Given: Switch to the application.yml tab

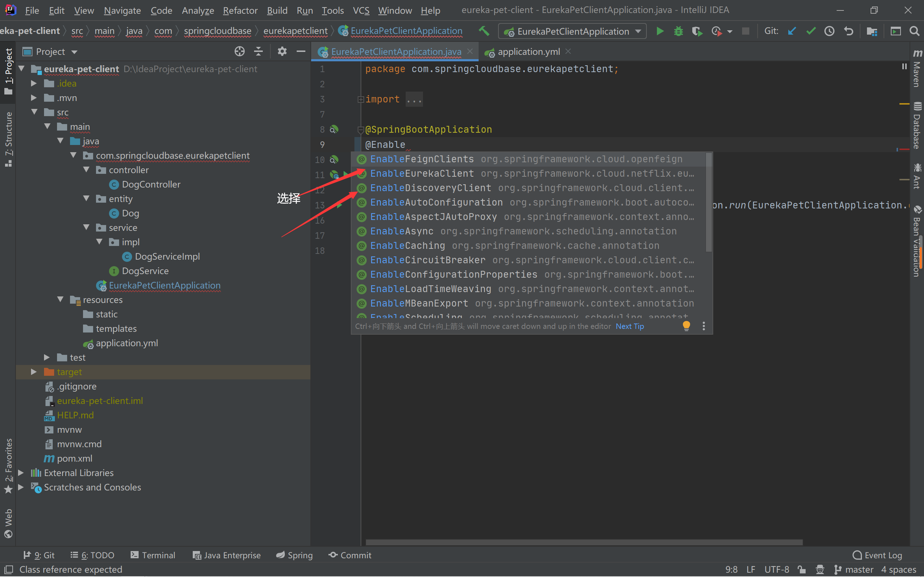Looking at the screenshot, I should point(528,52).
